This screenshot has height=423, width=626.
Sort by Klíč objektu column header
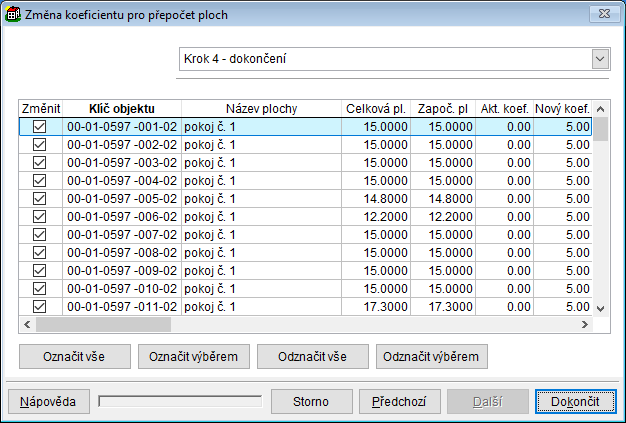pos(121,108)
